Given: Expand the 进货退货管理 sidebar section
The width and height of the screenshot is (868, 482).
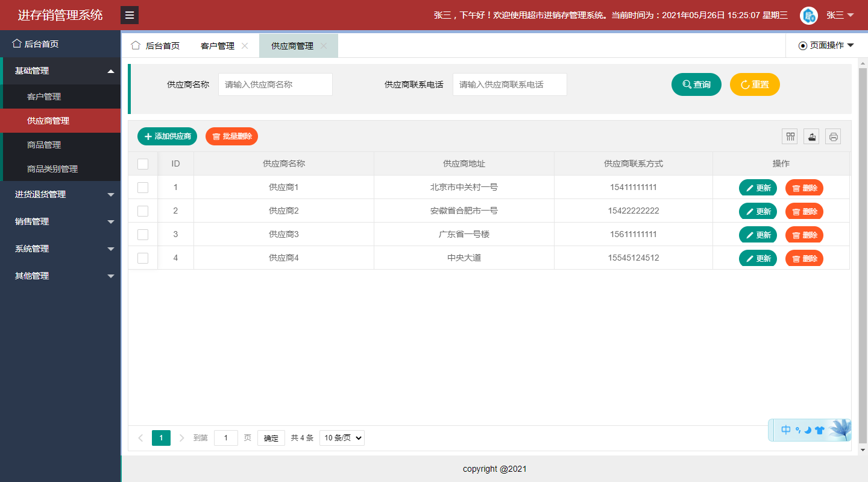Looking at the screenshot, I should 60,194.
